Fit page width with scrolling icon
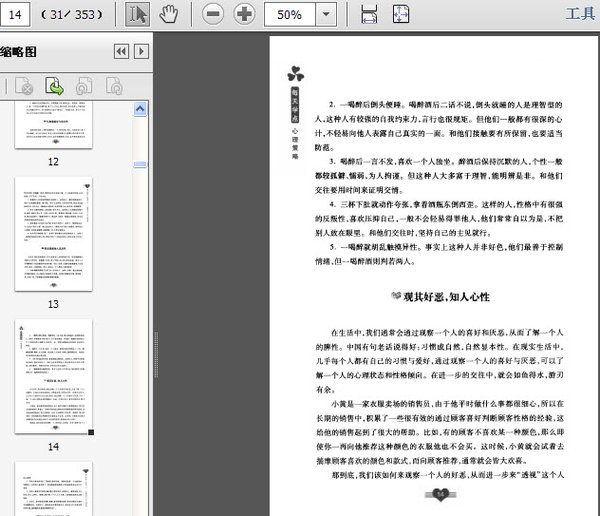600x516 pixels. pos(369,15)
